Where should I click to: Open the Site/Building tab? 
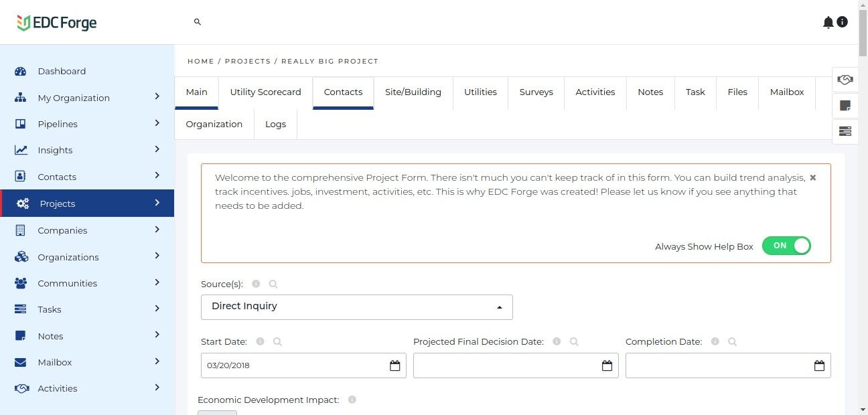[x=413, y=92]
